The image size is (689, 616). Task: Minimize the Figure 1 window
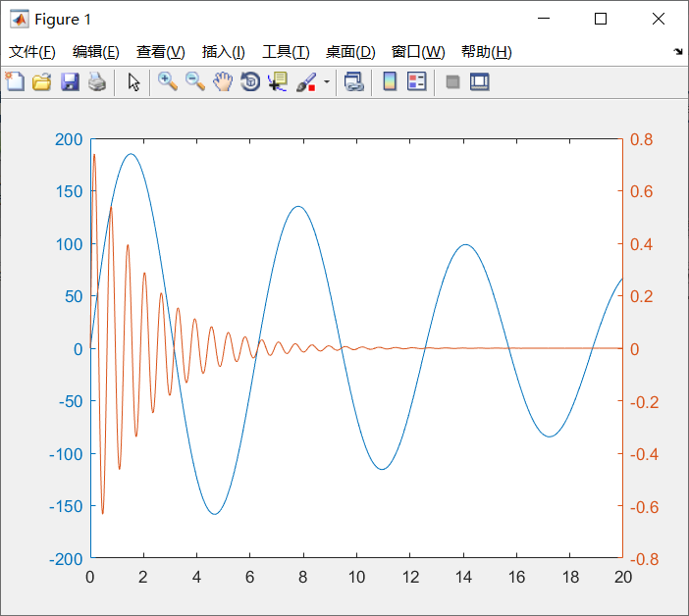544,19
